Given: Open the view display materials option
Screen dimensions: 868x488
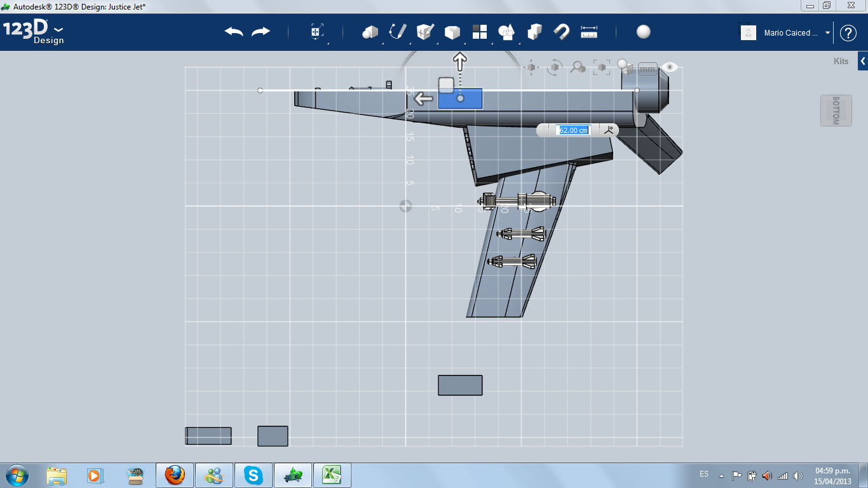Looking at the screenshot, I should pos(624,67).
